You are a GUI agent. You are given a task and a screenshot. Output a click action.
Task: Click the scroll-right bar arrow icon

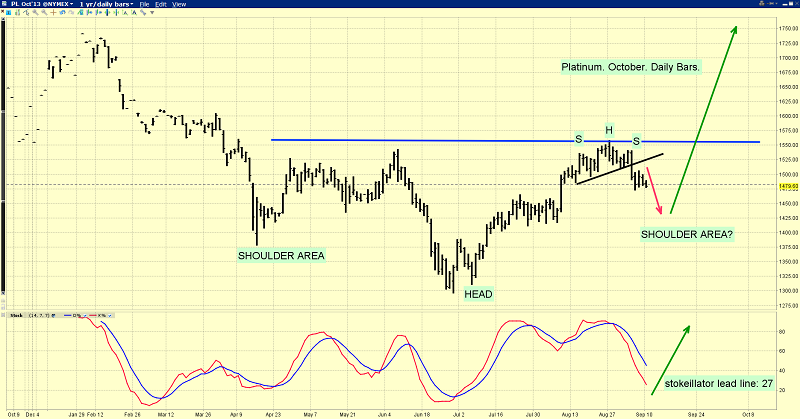98,12
